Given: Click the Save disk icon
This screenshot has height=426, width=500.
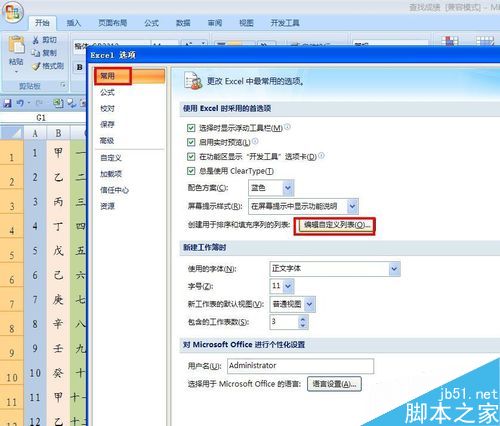Looking at the screenshot, I should (7, 103).
